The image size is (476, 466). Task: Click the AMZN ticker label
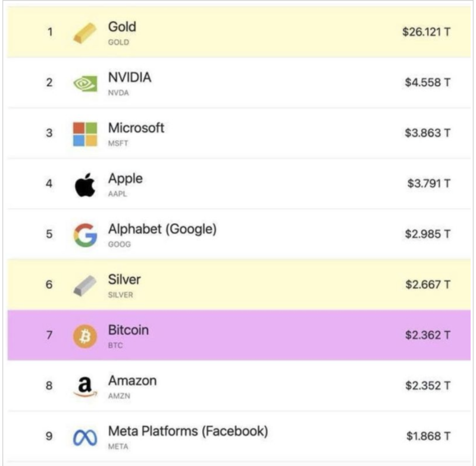118,396
